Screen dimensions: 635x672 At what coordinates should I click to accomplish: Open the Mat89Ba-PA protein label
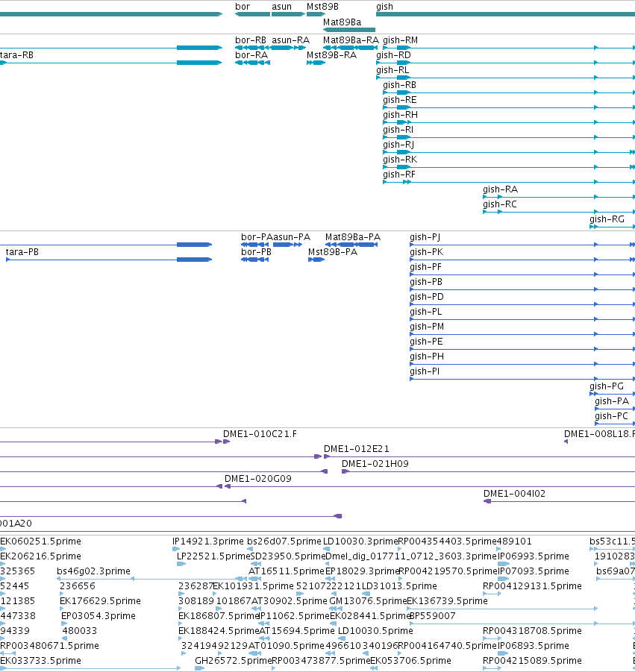pyautogui.click(x=352, y=237)
